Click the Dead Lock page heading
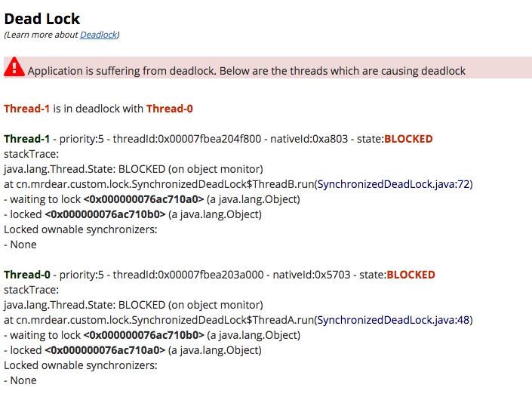This screenshot has height=403, width=532. (42, 19)
